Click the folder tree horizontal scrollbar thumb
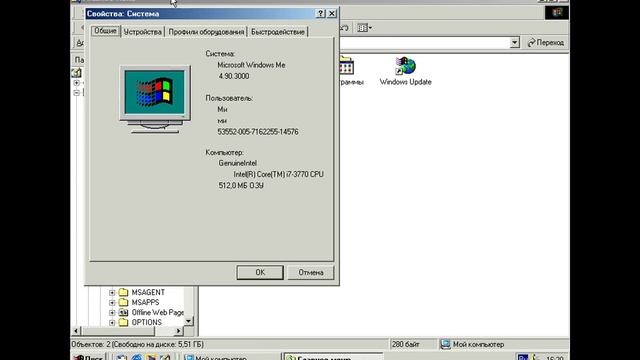 click(118, 331)
